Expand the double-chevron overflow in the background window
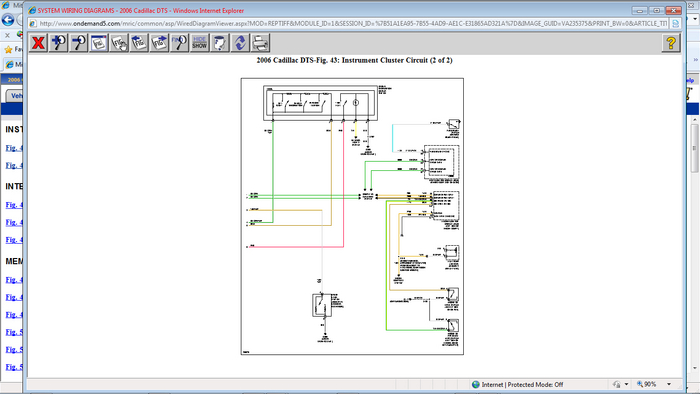The height and width of the screenshot is (394, 700). pos(696,59)
